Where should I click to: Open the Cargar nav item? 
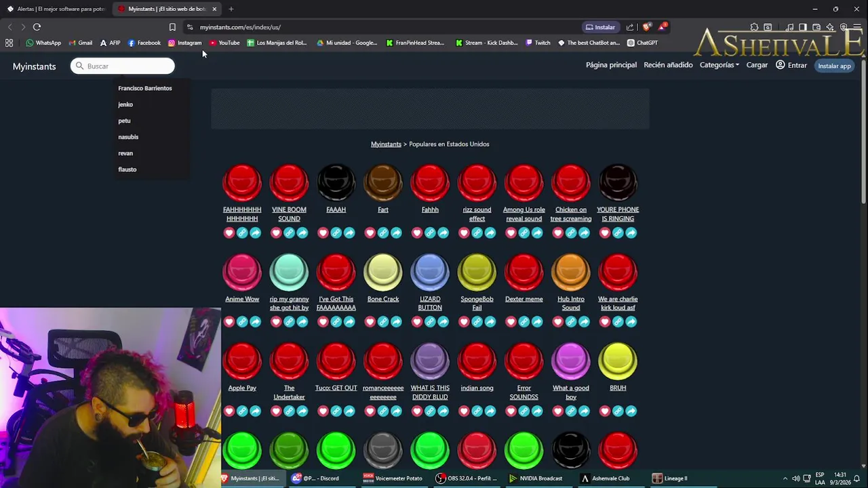[x=757, y=65]
